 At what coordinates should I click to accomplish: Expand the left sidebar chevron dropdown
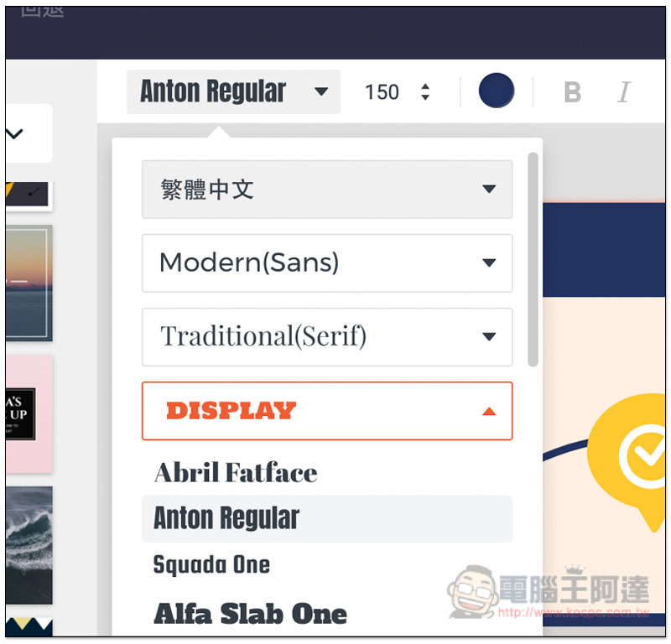[15, 134]
